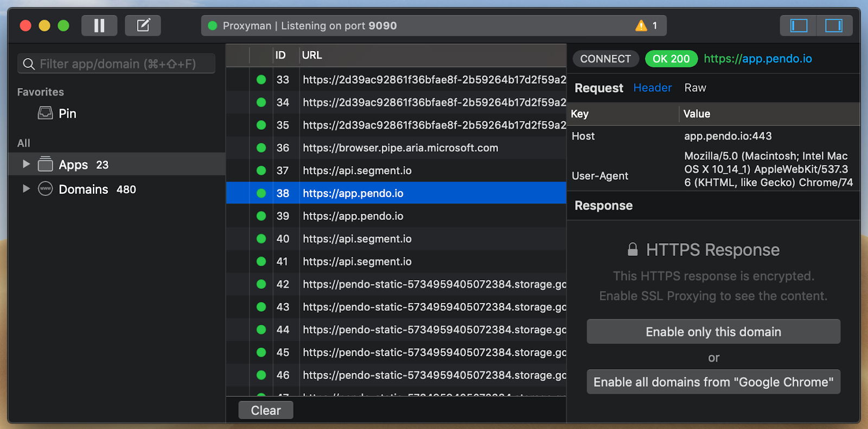Click the CONNECT method badge

(x=605, y=59)
